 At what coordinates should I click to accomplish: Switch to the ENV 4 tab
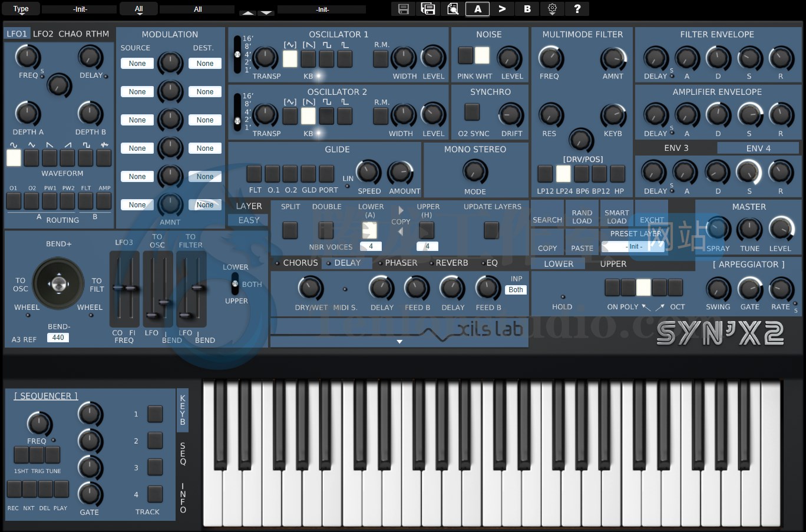pyautogui.click(x=758, y=148)
